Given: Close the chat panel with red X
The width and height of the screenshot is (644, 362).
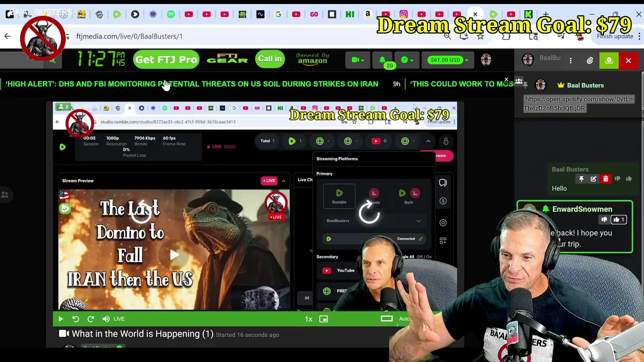Looking at the screenshot, I should click(628, 60).
